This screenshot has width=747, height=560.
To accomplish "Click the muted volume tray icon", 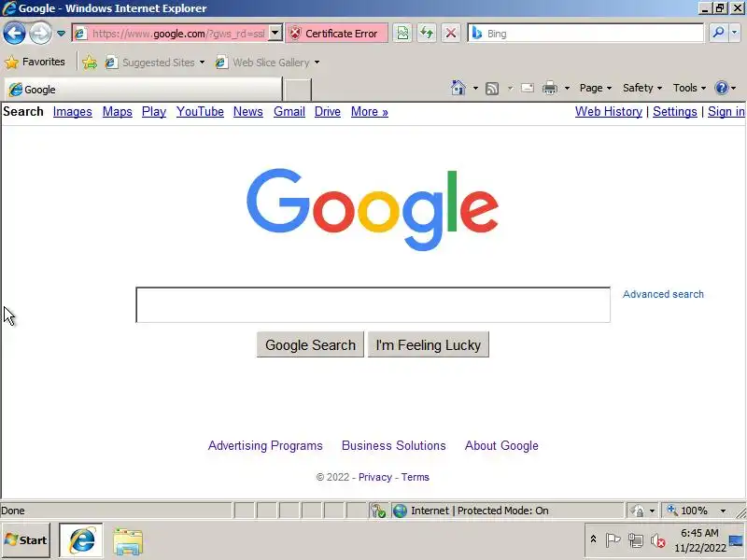I will click(x=658, y=540).
